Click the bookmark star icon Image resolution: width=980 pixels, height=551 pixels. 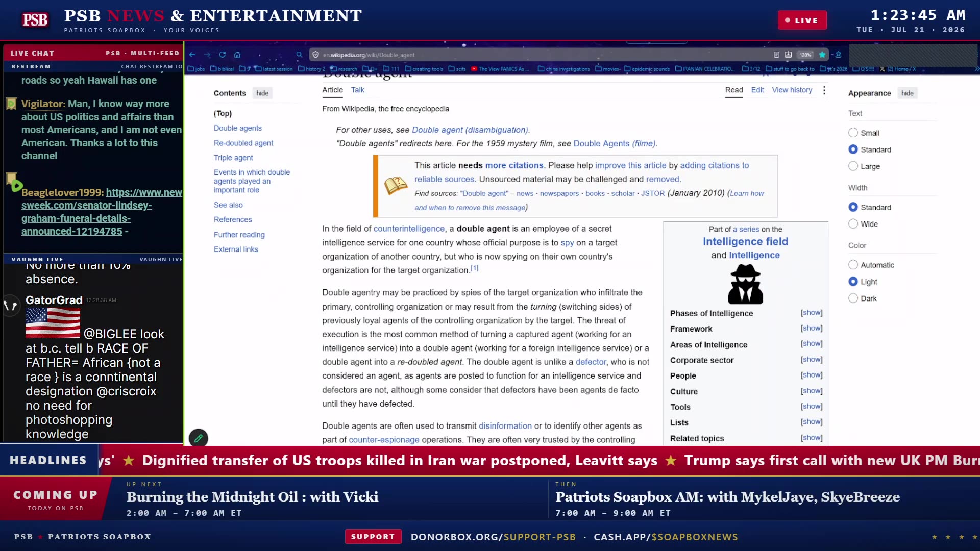point(822,55)
